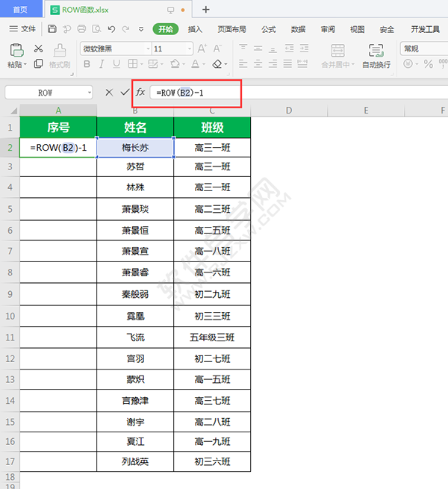Confirm formula entry with checkmark
Viewport: 448px width, 489px height.
pyautogui.click(x=125, y=93)
